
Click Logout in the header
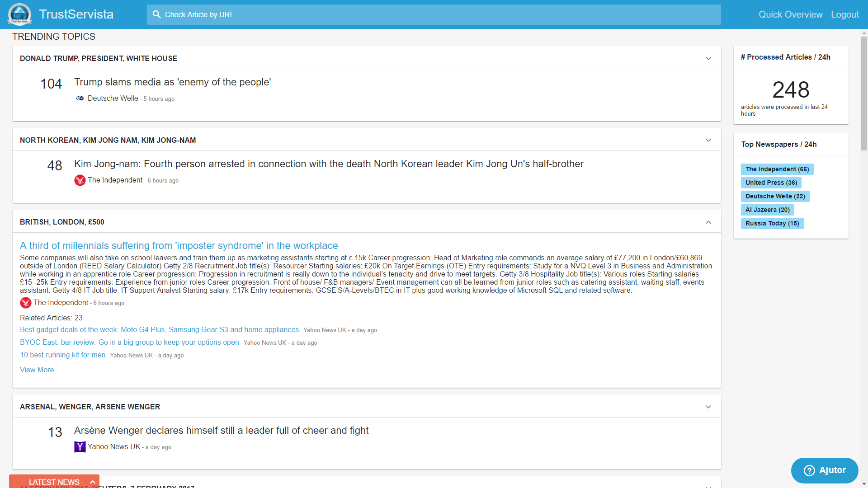click(844, 14)
